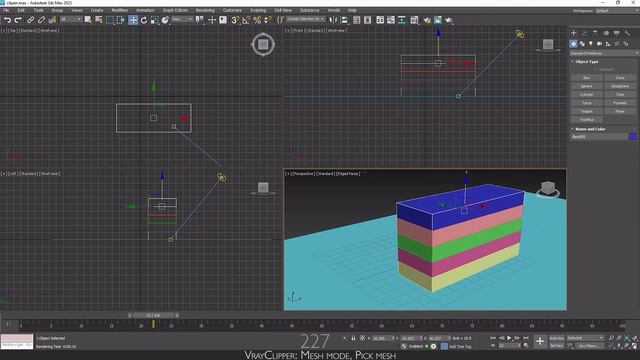Image resolution: width=640 pixels, height=360 pixels.
Task: Switch to the Utilities command panel tab
Action: pos(627,33)
